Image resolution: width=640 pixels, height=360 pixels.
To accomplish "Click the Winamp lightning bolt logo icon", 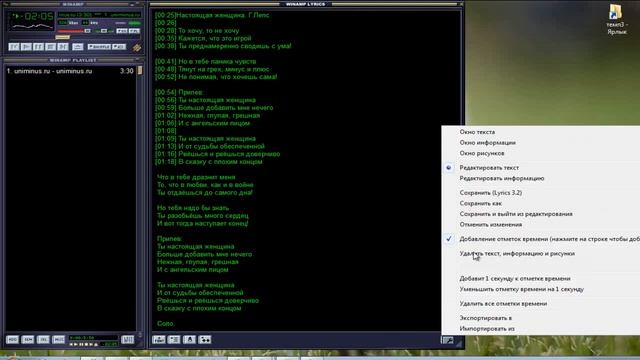I will point(137,48).
